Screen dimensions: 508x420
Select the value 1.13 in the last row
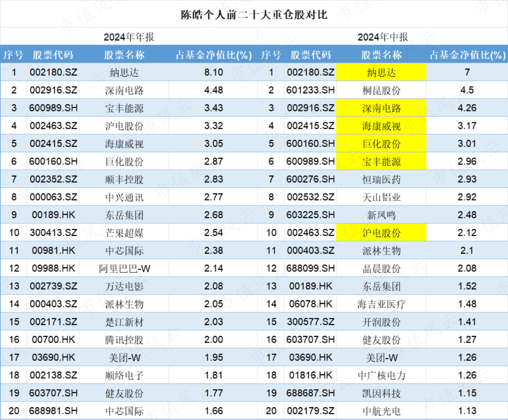click(x=467, y=411)
